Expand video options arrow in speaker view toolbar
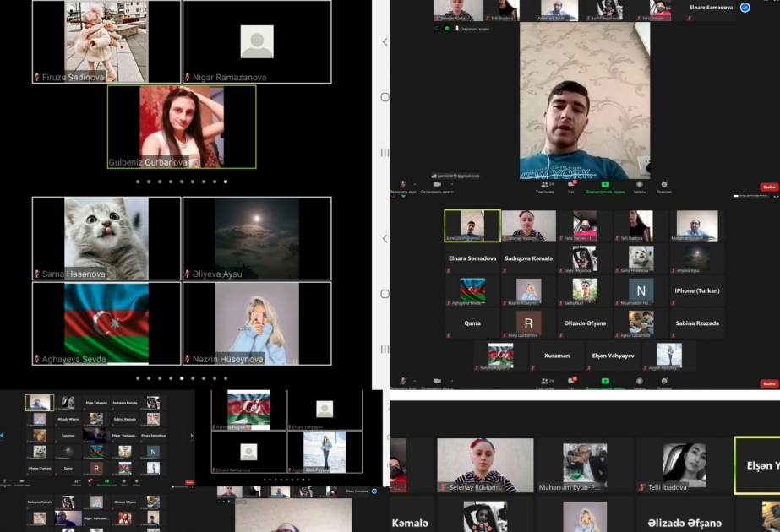The height and width of the screenshot is (532, 780). (x=451, y=184)
